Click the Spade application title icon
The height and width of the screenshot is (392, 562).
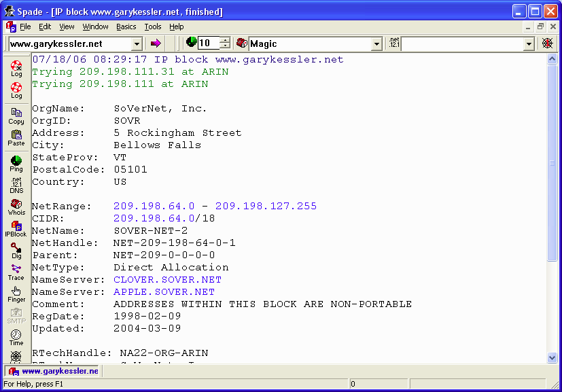[x=9, y=11]
